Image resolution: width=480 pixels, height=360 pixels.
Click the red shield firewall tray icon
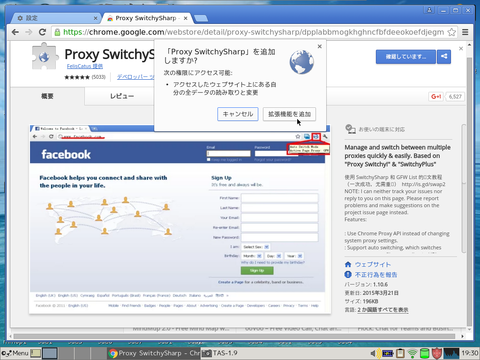pos(437,353)
